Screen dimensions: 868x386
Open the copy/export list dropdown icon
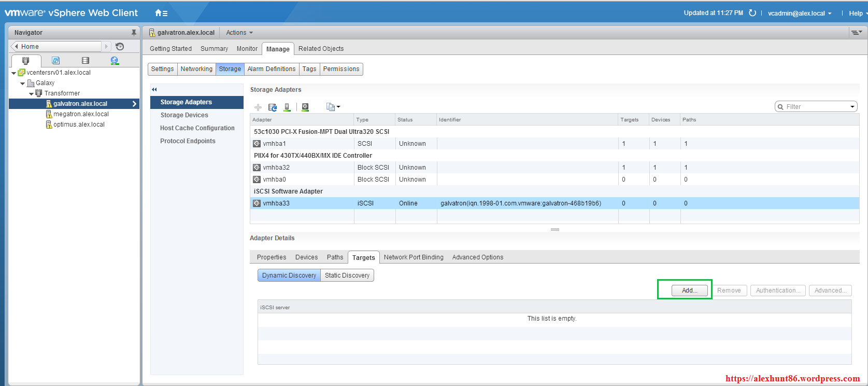tap(333, 107)
